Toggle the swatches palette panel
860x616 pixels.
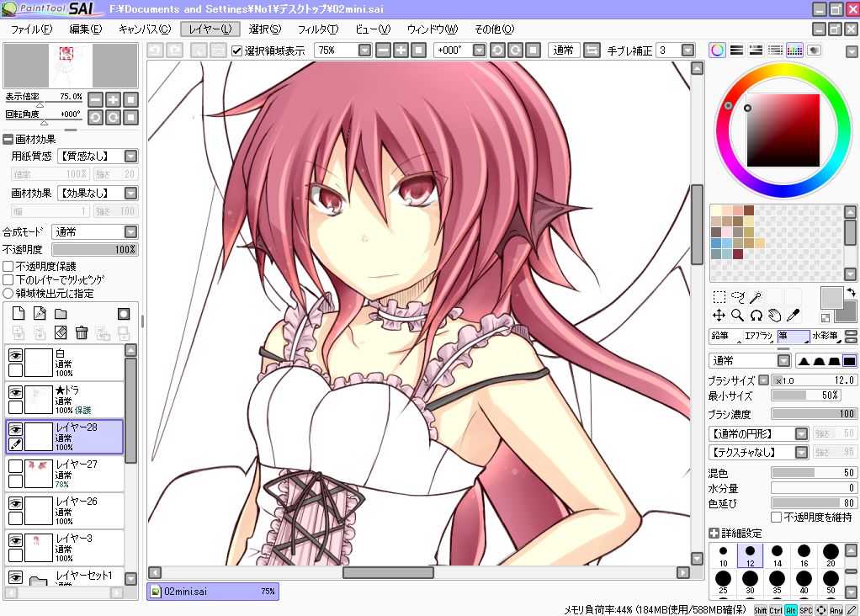pos(794,50)
